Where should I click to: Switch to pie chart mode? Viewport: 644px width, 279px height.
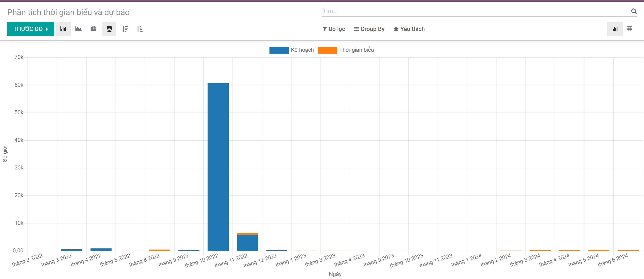93,29
